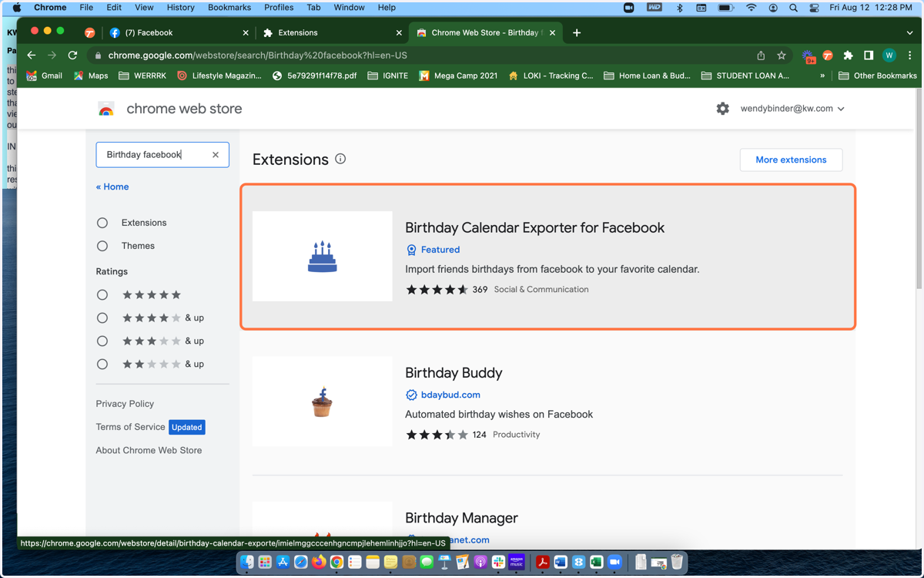Expand the wendybinder@kw.com account dropdown

pyautogui.click(x=792, y=109)
